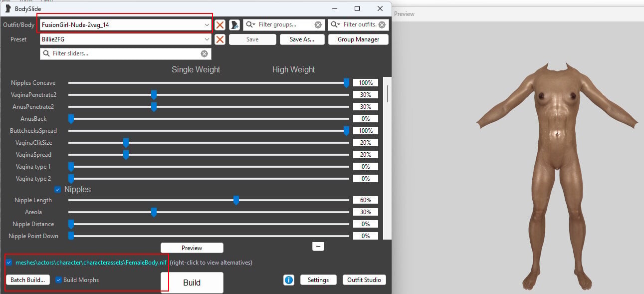Click the Nipple Distance 0% value box
Screen dimensions: 644x294
[x=366, y=224]
